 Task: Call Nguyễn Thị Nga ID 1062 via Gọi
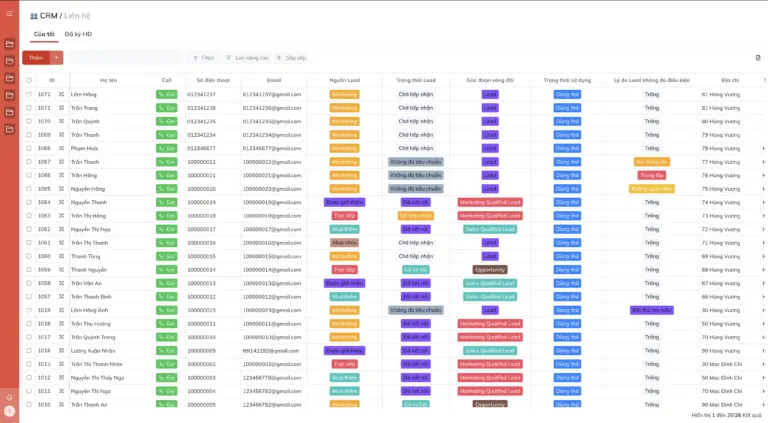pyautogui.click(x=167, y=229)
